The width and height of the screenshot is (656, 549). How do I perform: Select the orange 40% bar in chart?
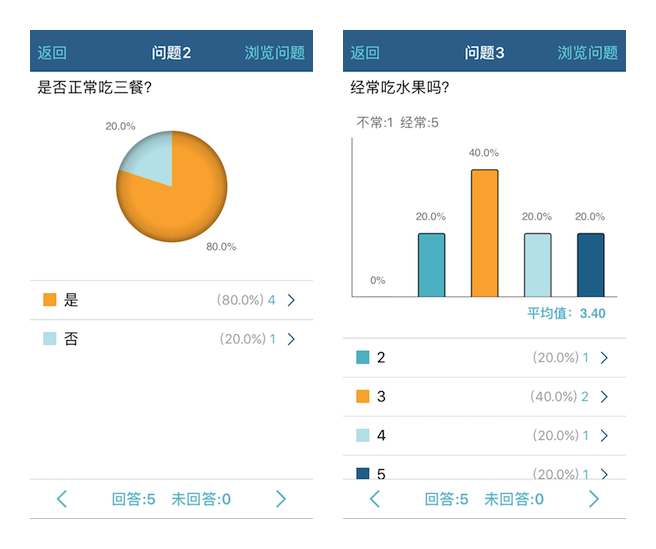484,233
